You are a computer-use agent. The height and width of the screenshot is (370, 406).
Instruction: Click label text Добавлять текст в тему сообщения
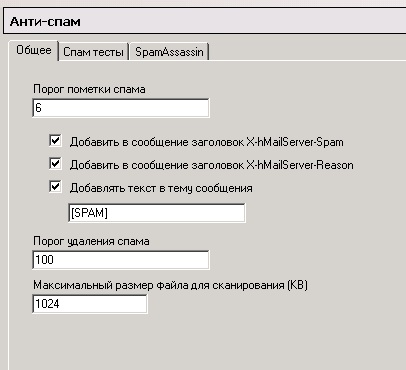pyautogui.click(x=161, y=188)
